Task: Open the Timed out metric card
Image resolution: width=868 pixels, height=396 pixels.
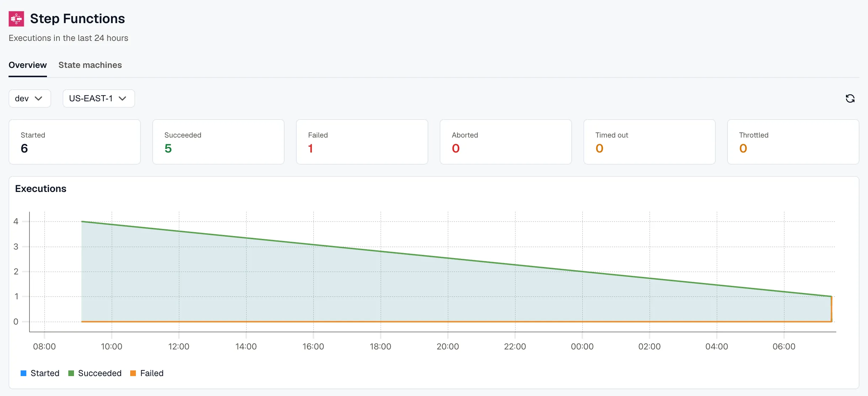Action: [x=650, y=142]
